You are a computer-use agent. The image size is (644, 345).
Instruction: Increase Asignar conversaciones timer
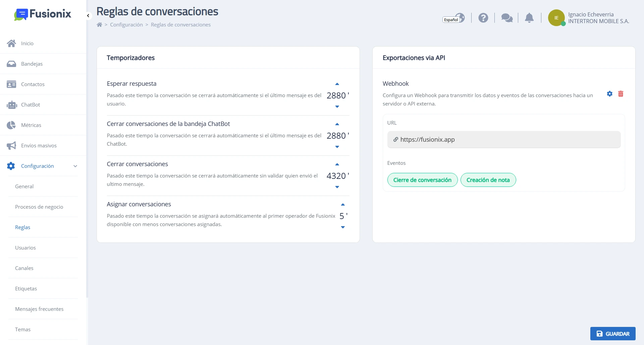tap(343, 205)
